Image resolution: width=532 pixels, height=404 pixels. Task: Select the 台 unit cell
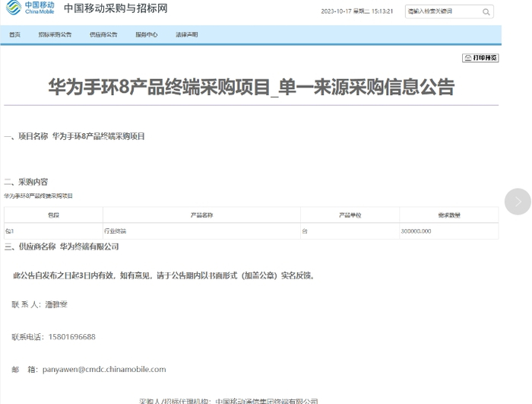click(x=350, y=231)
